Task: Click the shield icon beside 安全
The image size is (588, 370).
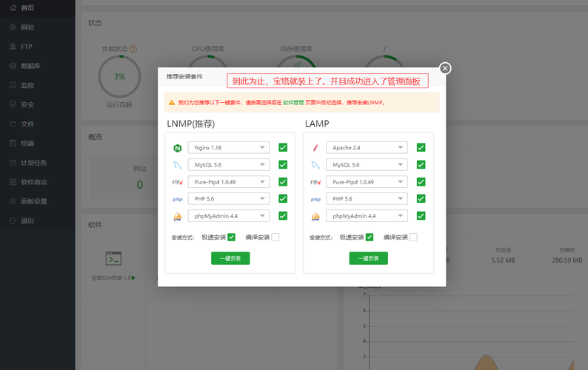Action: 13,104
